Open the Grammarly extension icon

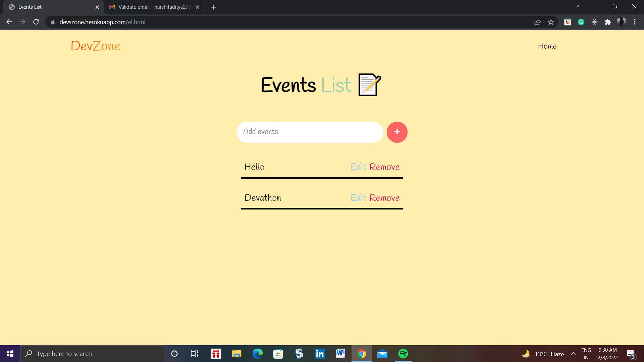pos(581,22)
